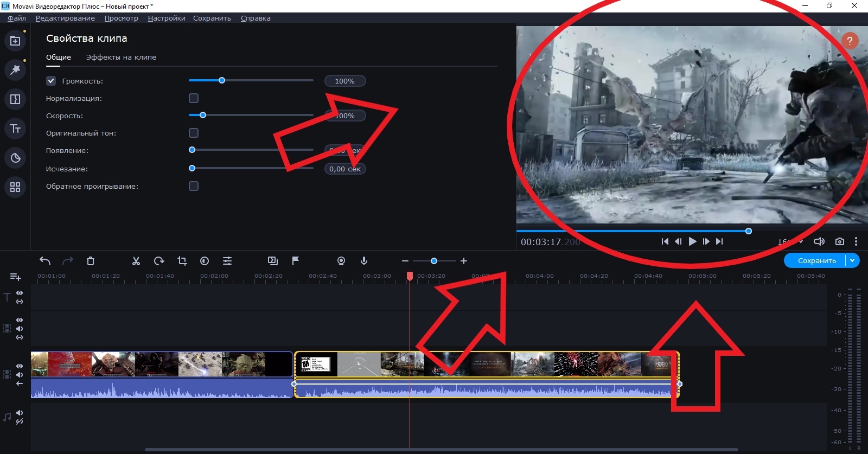
Task: Open the More tools grid icon
Action: tap(15, 187)
